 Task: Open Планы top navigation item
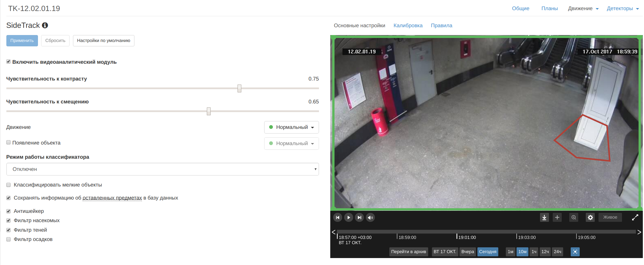point(550,8)
